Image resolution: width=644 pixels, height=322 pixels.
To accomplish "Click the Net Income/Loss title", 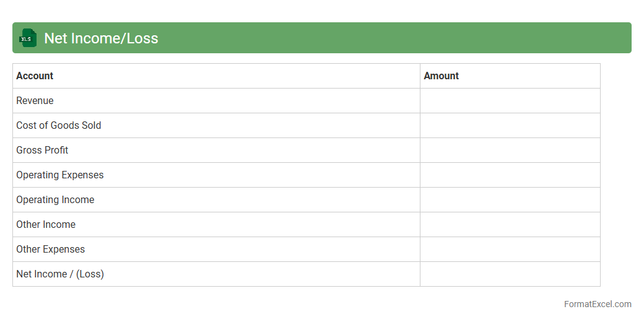I will [101, 38].
